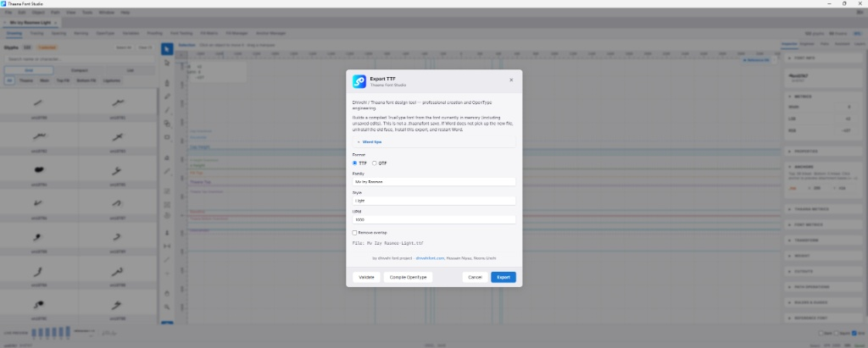
Task: Select the first glyph thumbnail in the grid
Action: [x=38, y=103]
